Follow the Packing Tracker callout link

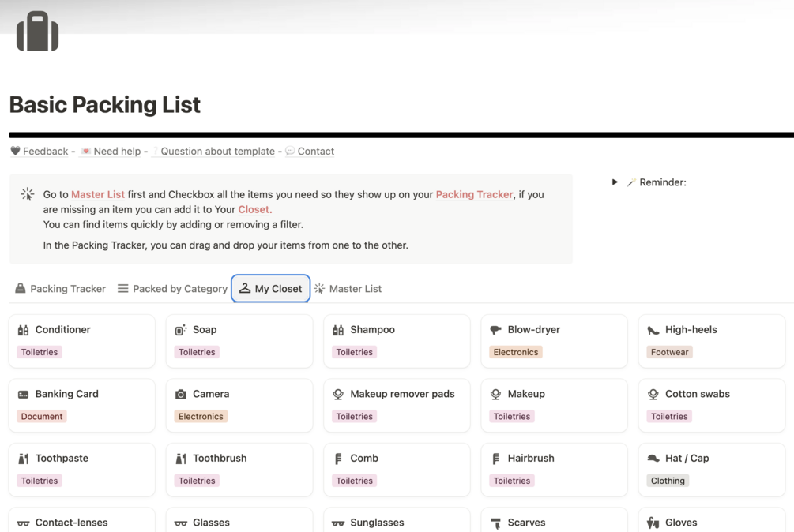(474, 194)
